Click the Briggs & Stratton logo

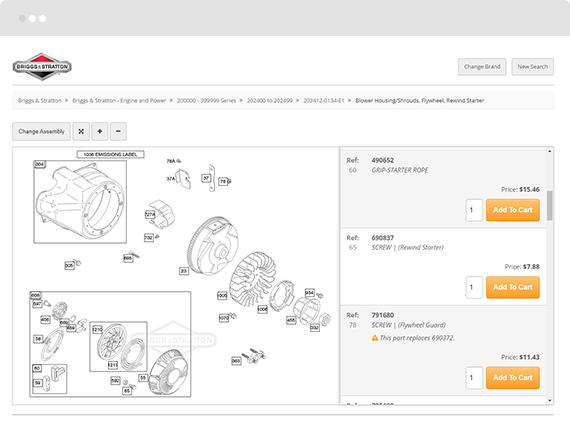pyautogui.click(x=42, y=67)
